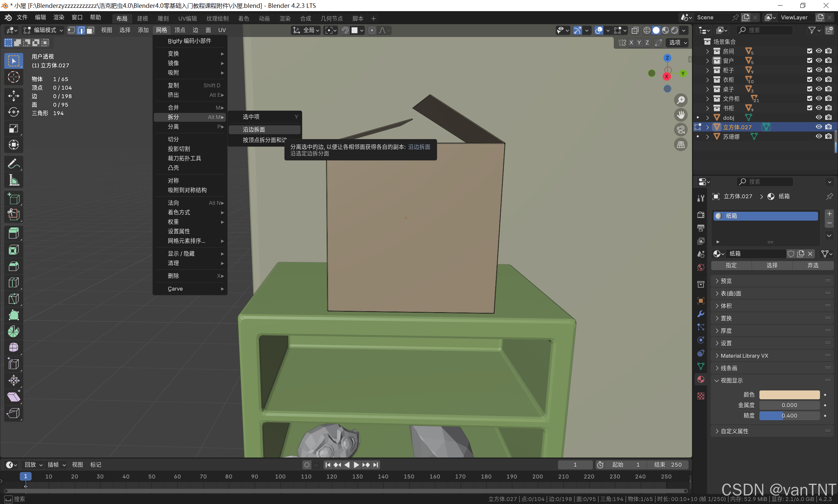Toggle camera view in viewport gizmo

click(x=681, y=130)
